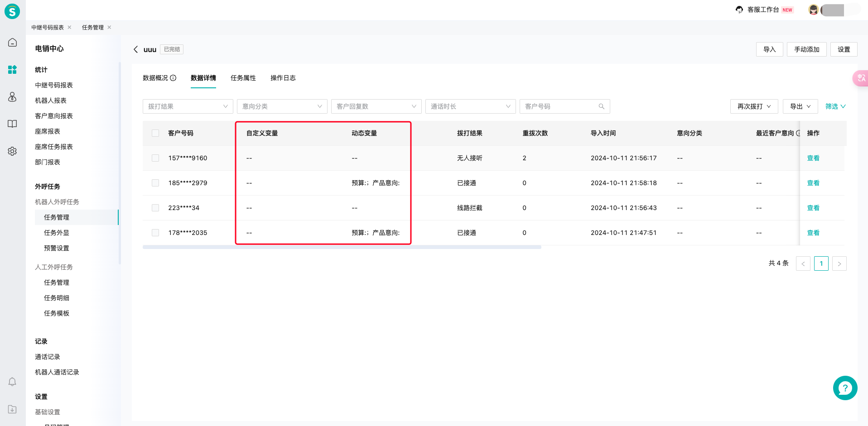Open the help question-mark bubble
Image resolution: width=868 pixels, height=426 pixels.
(845, 388)
